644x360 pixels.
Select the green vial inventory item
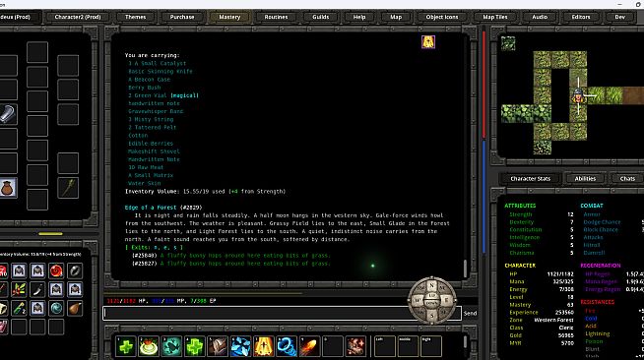coord(19,308)
